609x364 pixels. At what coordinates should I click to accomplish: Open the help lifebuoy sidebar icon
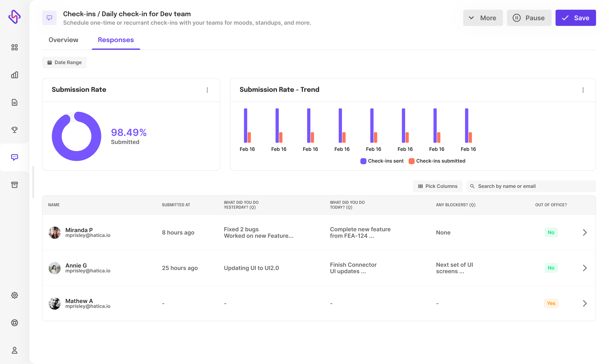[14, 323]
